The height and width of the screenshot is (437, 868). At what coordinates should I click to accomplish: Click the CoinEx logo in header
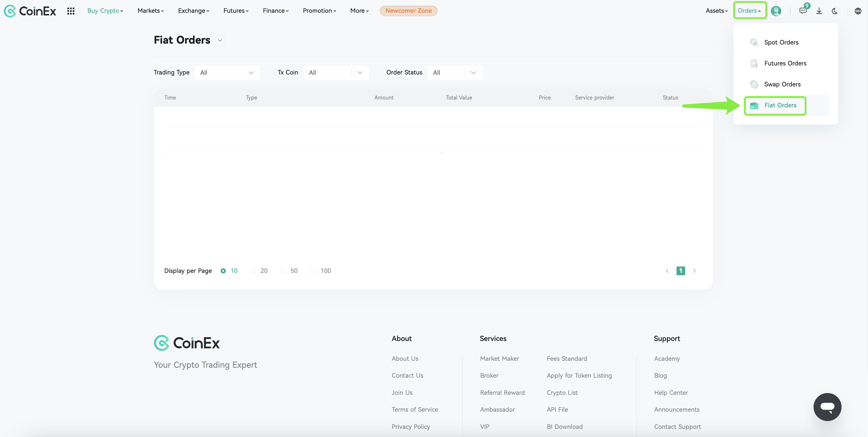point(30,11)
